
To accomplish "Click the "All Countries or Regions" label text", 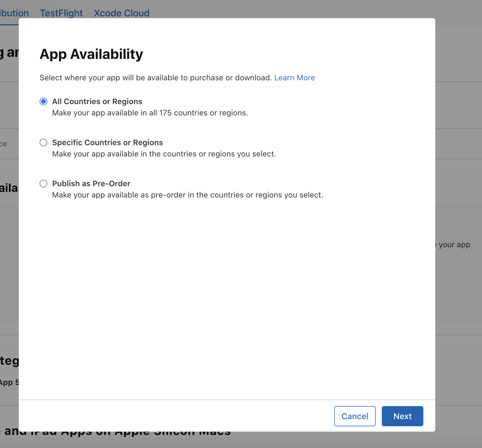I will click(97, 101).
